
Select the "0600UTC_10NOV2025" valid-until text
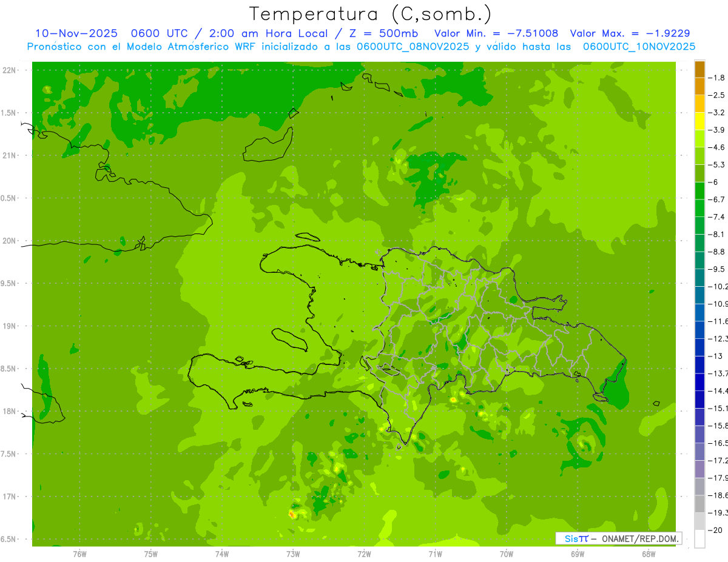[639, 47]
